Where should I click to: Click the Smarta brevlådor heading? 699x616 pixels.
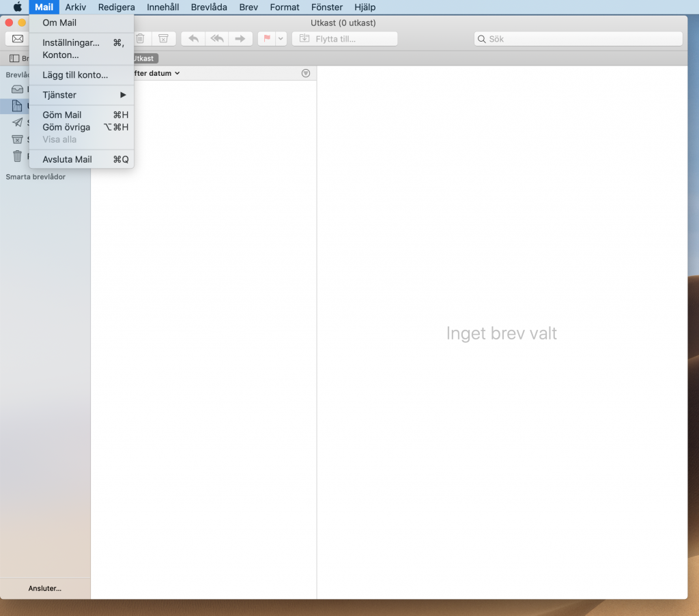(35, 177)
